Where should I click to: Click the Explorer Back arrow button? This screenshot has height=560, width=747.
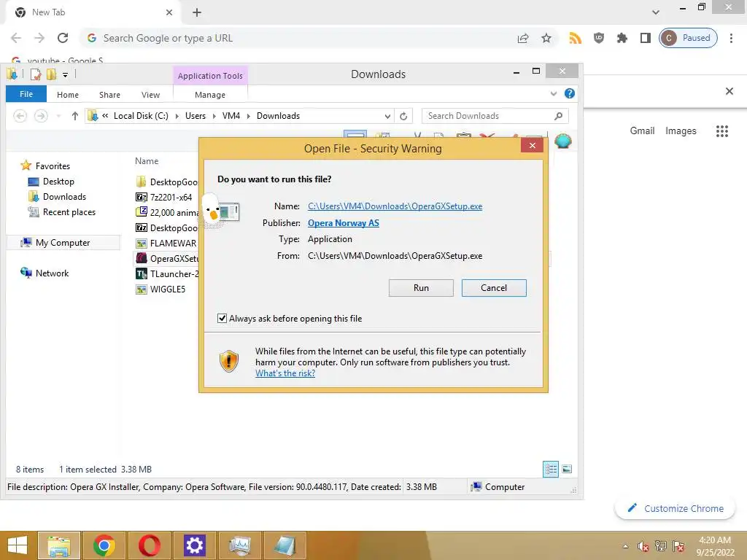coord(20,116)
